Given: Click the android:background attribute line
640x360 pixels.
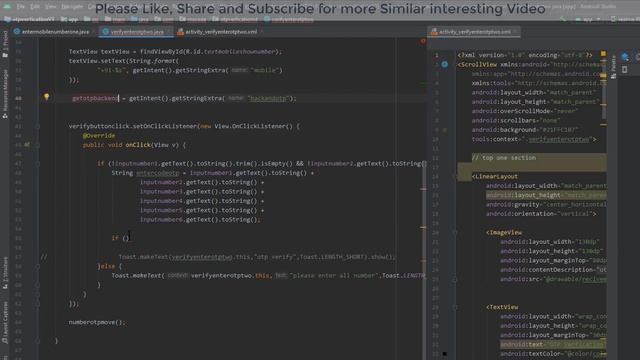Looking at the screenshot, I should coord(525,130).
